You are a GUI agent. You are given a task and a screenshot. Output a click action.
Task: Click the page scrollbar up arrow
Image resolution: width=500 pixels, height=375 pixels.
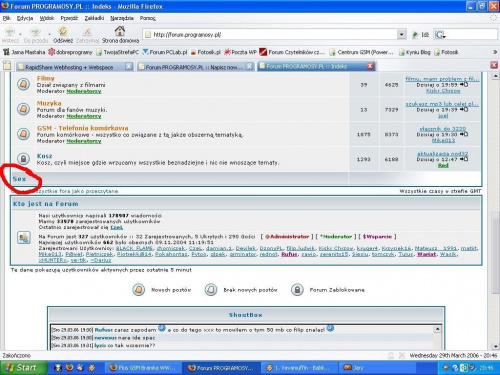point(495,76)
